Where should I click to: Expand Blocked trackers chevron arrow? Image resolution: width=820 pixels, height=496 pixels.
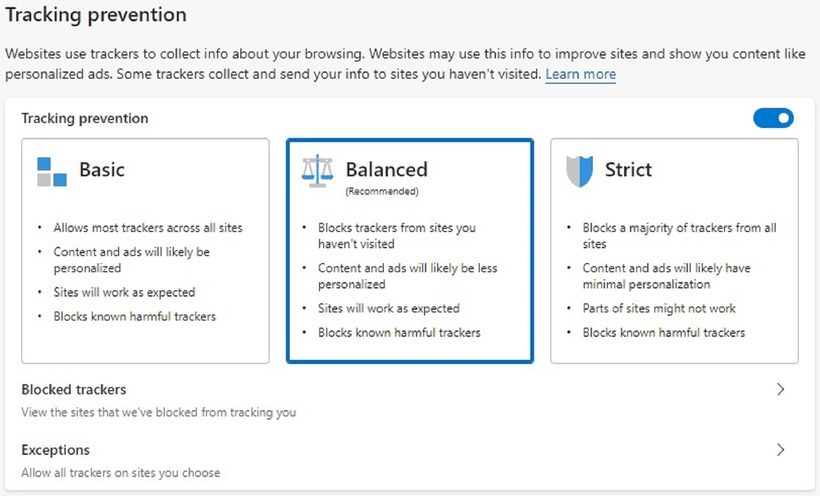click(780, 389)
